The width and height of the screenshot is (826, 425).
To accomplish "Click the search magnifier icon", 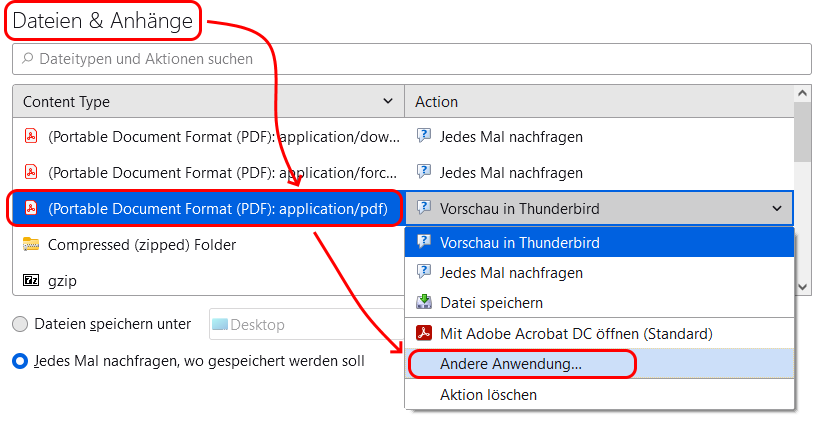I will (x=27, y=58).
